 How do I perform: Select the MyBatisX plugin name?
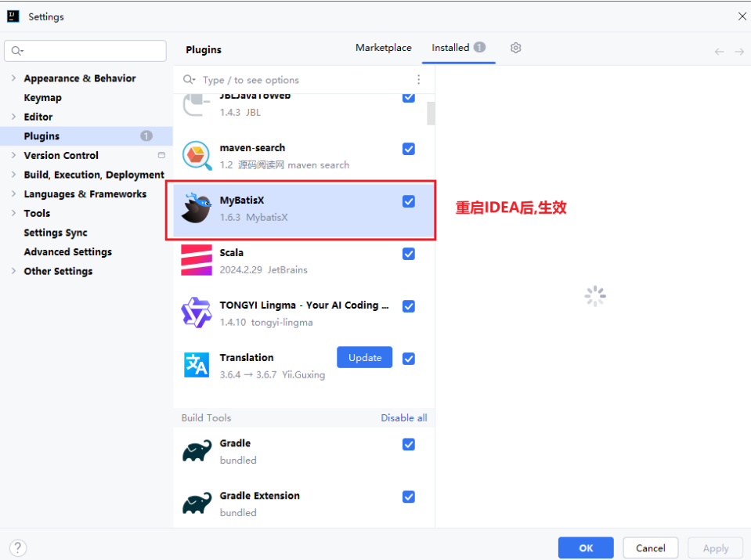(x=242, y=201)
